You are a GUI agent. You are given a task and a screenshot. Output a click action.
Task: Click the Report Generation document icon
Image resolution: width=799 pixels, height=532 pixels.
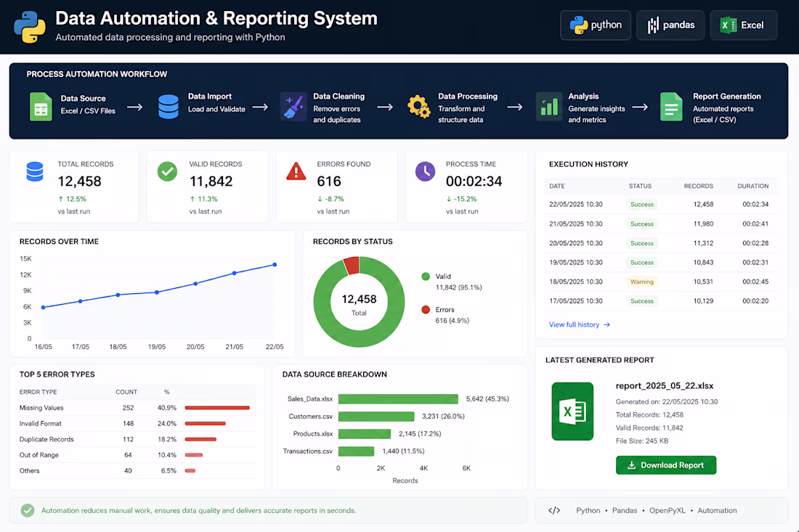pos(671,107)
